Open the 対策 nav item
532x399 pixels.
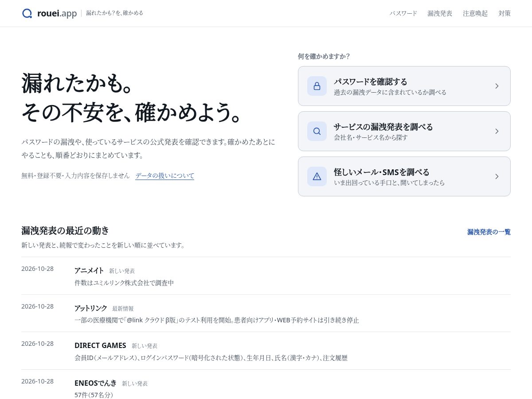coord(505,13)
